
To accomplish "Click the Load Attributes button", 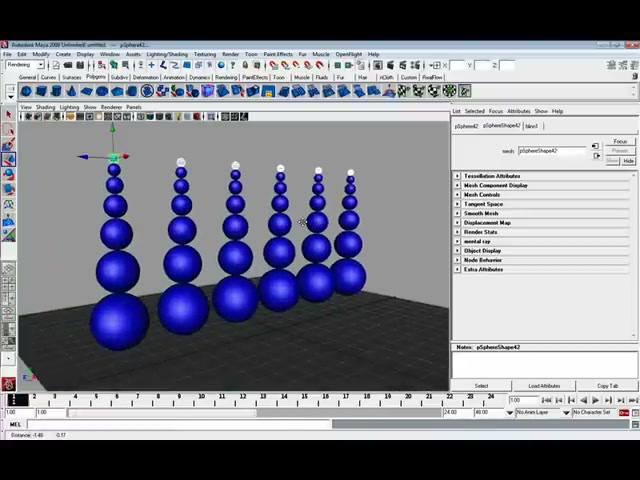I will coord(544,386).
